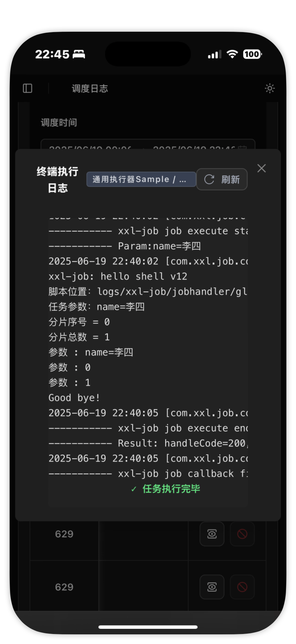Open log viewer eye icon in upper 629 row
296x644 pixels.
[x=212, y=534]
